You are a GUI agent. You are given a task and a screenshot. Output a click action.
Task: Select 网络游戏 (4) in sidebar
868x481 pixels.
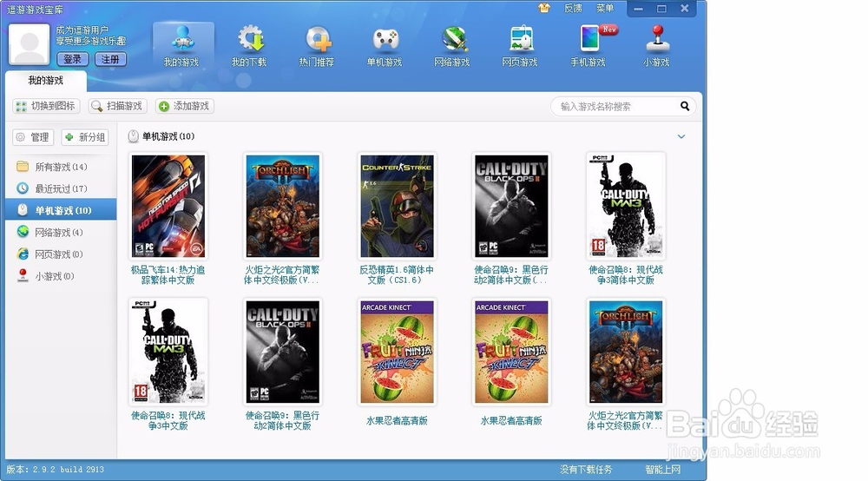pyautogui.click(x=61, y=233)
